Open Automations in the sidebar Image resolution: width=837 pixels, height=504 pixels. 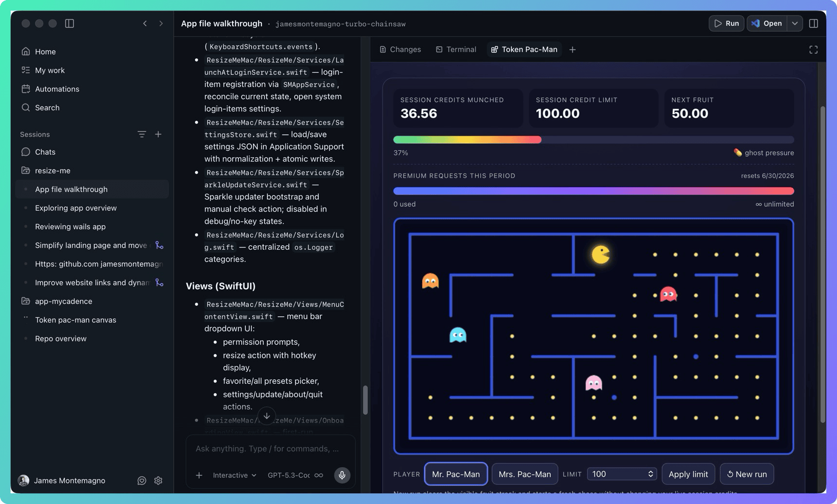click(57, 89)
